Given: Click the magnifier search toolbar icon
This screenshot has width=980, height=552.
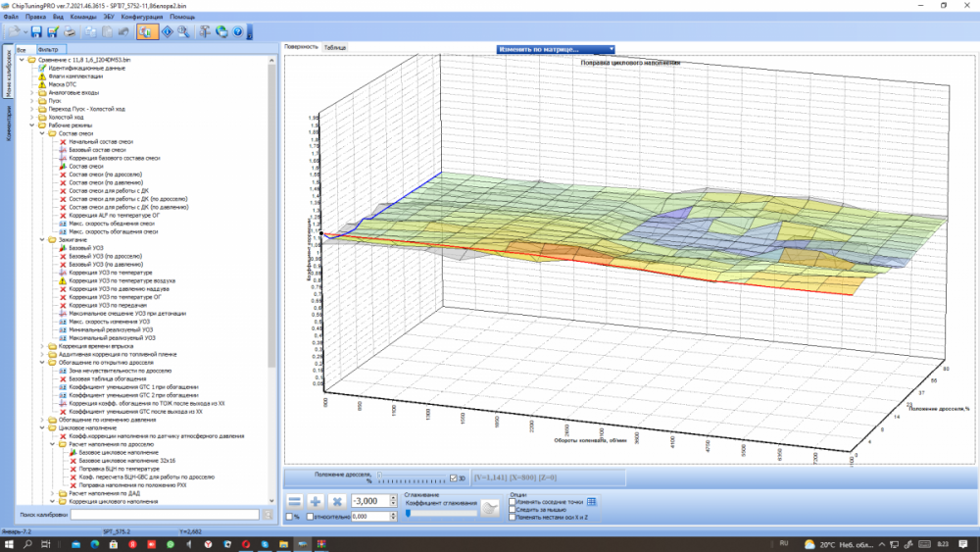Looking at the screenshot, I should 182,31.
